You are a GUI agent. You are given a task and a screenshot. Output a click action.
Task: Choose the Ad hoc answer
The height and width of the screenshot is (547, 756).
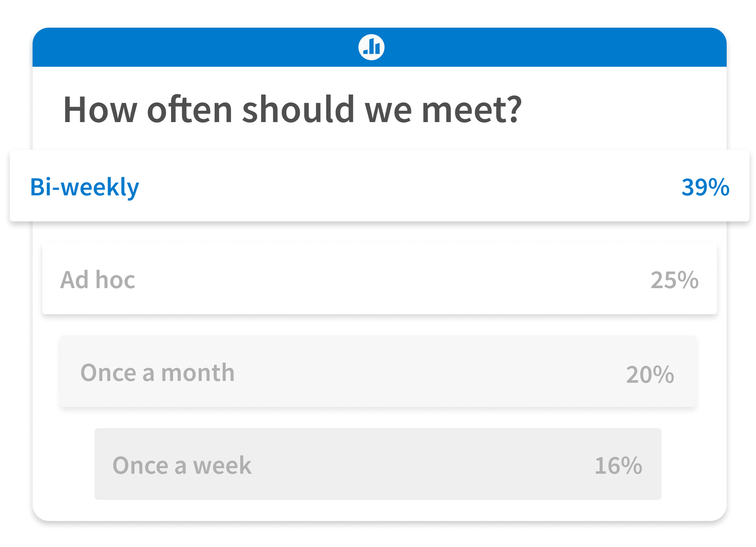coord(378,279)
